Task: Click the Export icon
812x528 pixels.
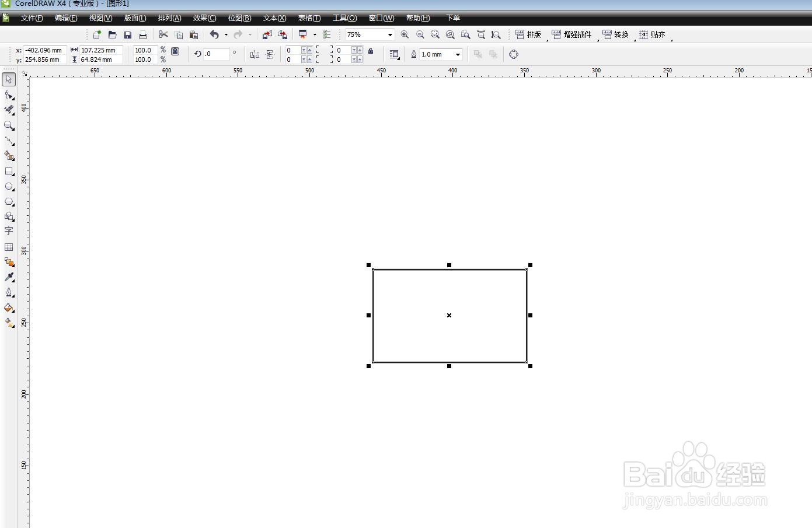Action: pos(283,34)
